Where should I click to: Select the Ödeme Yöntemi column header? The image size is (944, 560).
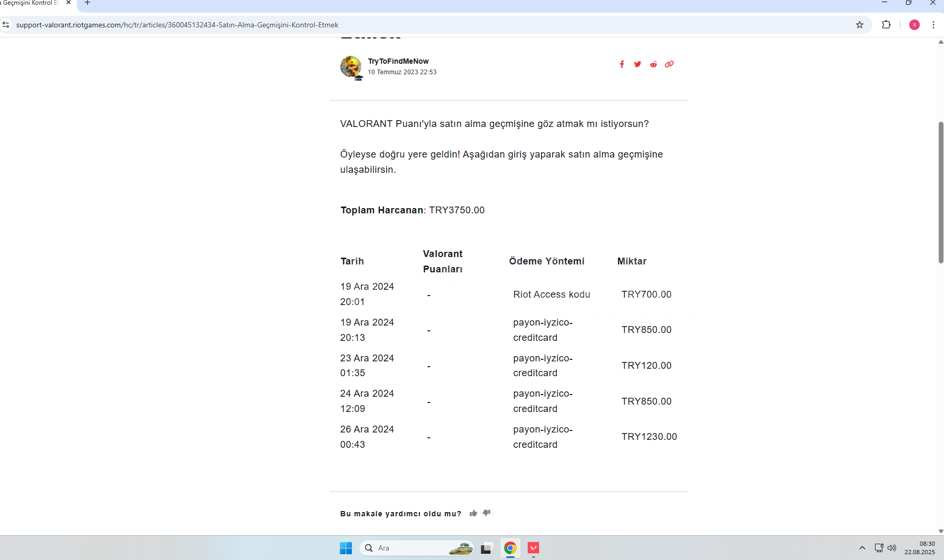tap(547, 261)
